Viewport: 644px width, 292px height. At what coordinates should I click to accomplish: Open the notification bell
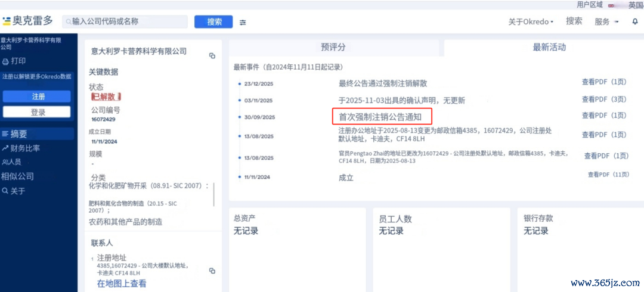point(635,22)
